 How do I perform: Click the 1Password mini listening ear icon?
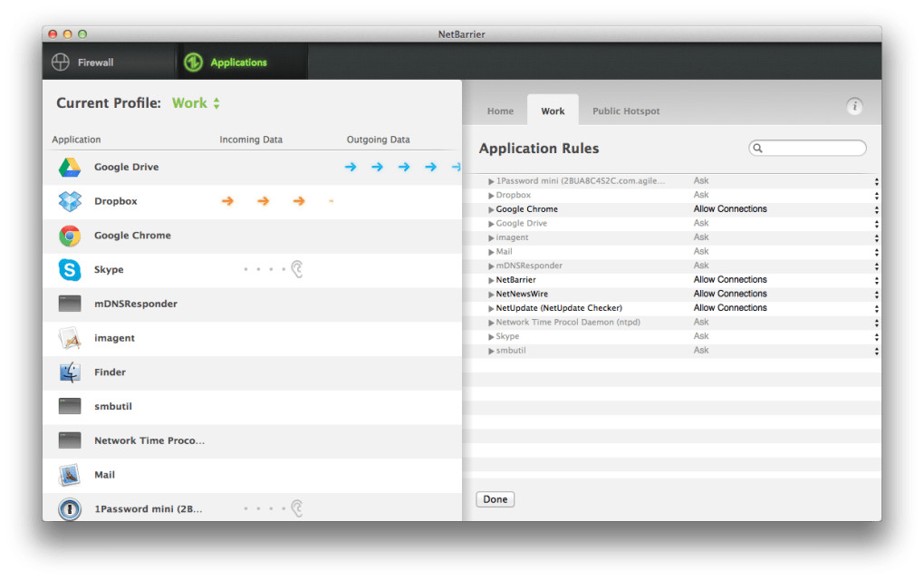tap(297, 508)
